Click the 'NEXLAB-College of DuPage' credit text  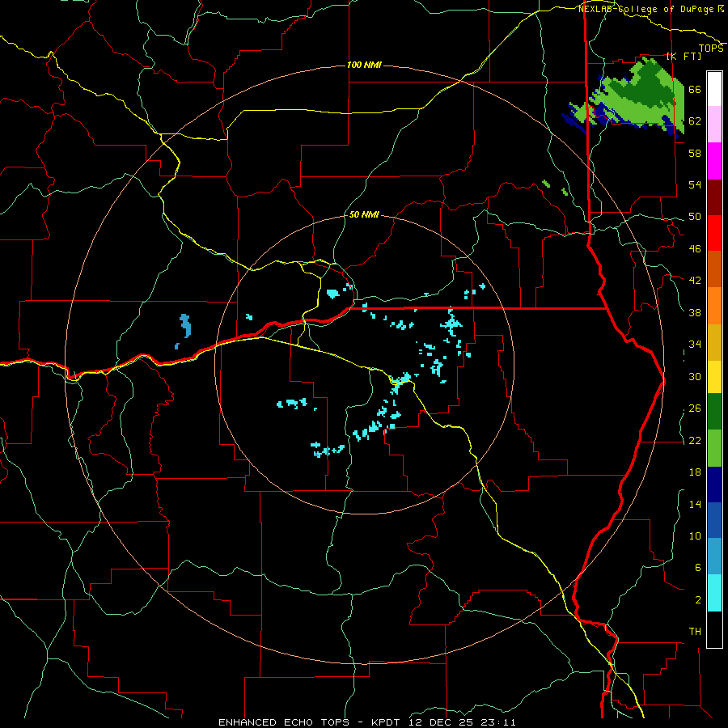click(x=645, y=9)
